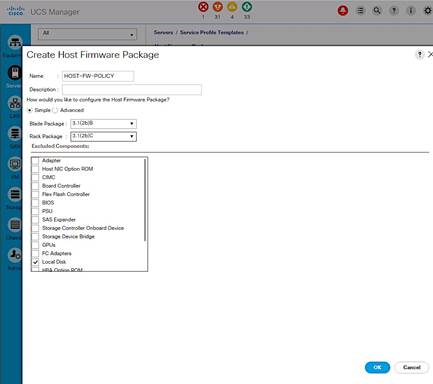
Task: Click Servers in the breadcrumb
Action: pyautogui.click(x=163, y=32)
